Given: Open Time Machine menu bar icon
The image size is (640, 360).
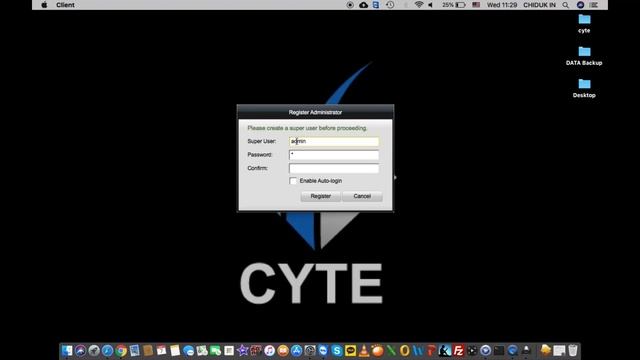Looking at the screenshot, I should coord(390,5).
